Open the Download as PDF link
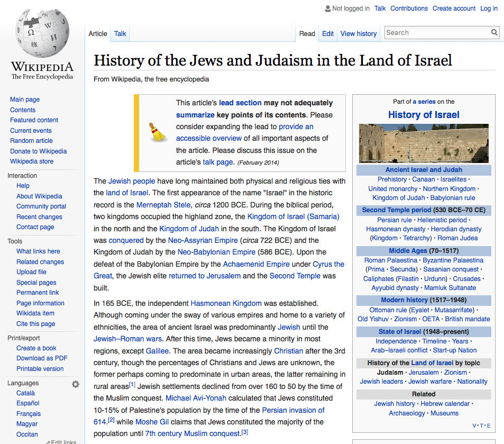The image size is (504, 444). (x=41, y=358)
